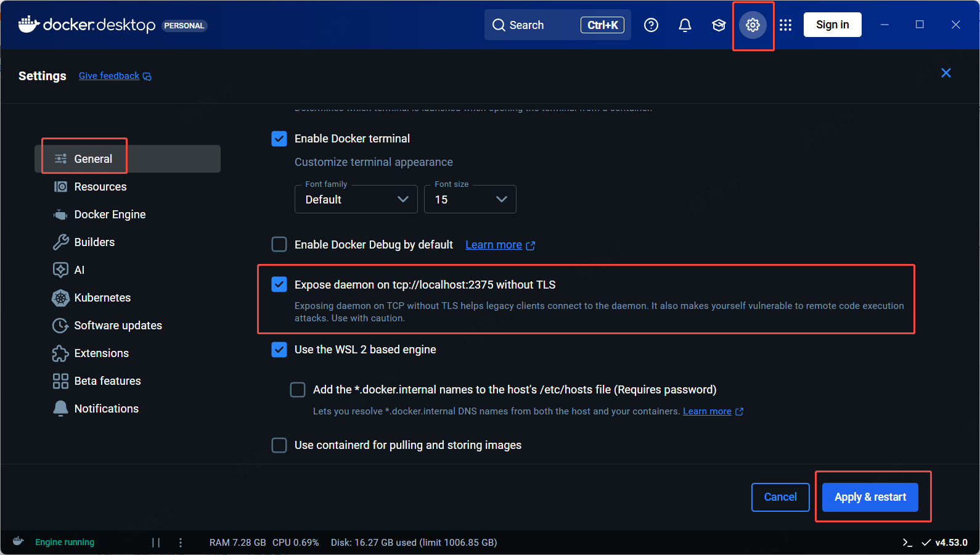Click the Customize terminal appearance heading
The image size is (980, 555).
tap(374, 162)
